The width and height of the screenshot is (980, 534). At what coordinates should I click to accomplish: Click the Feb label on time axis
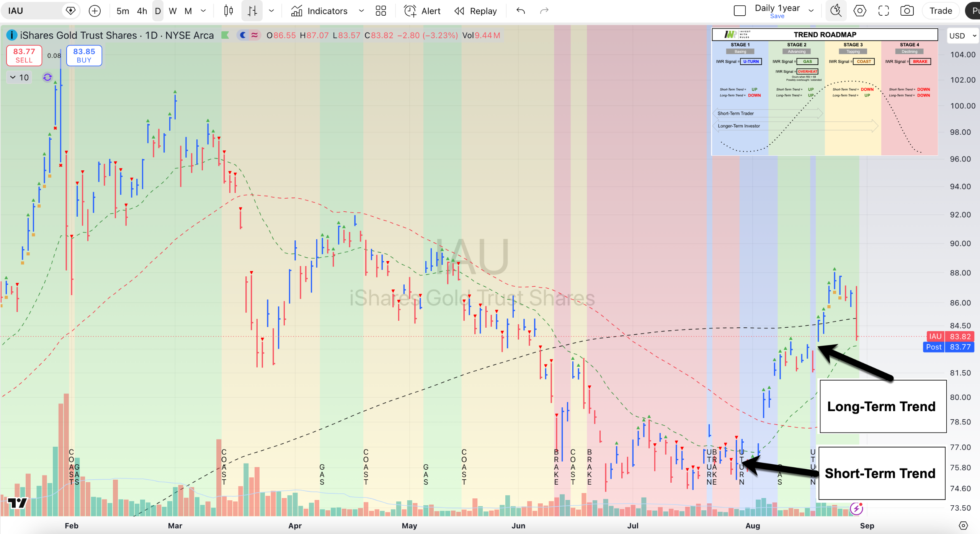tap(72, 526)
